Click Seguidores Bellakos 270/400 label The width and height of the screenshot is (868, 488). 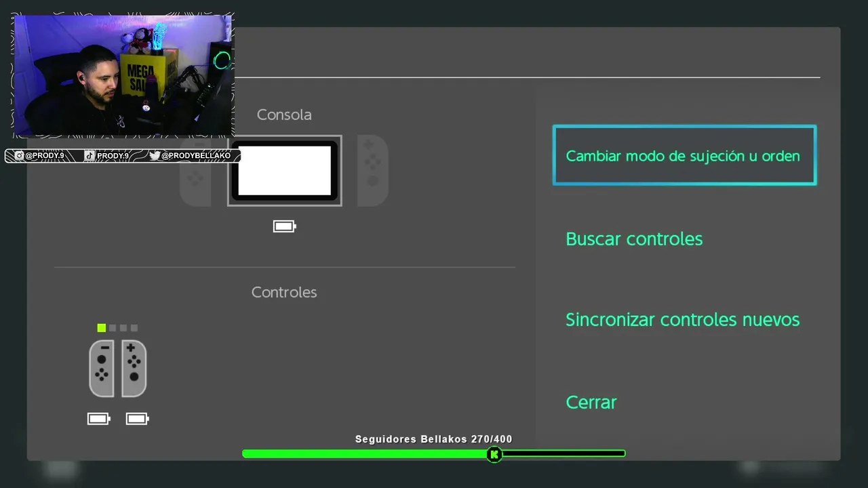point(434,439)
